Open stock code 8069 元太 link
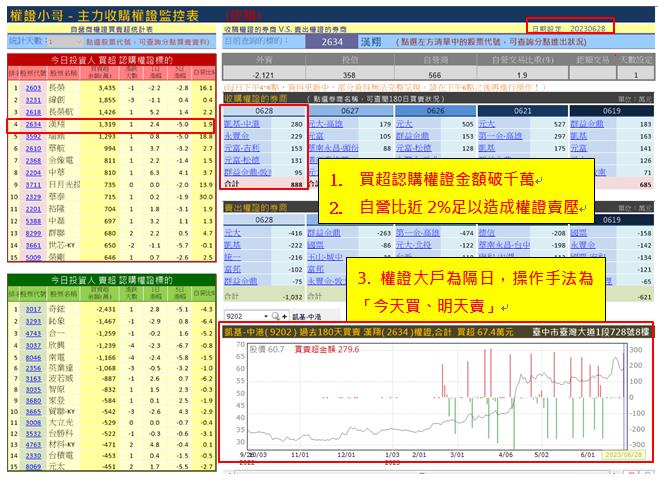 [33, 466]
